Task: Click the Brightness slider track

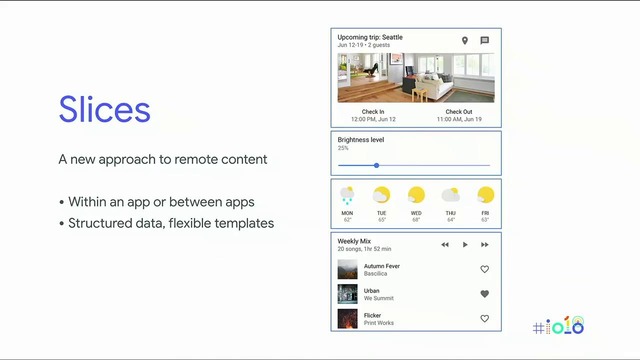Action: (414, 165)
